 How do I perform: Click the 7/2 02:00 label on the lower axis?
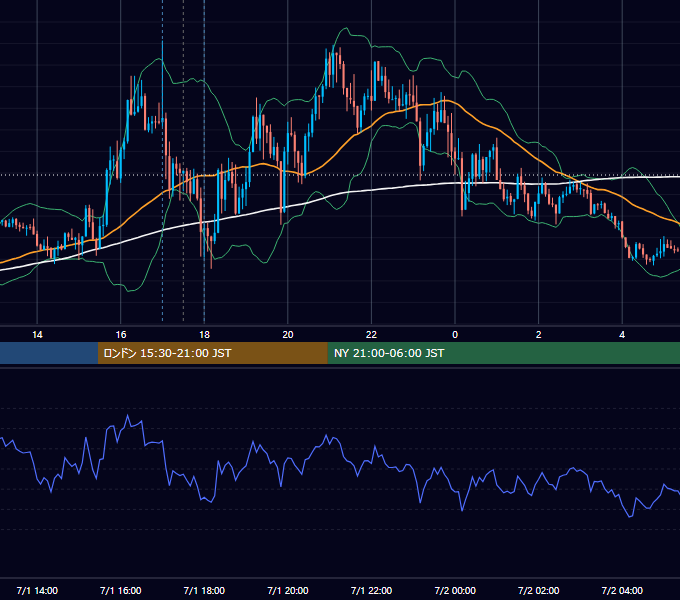(x=539, y=590)
